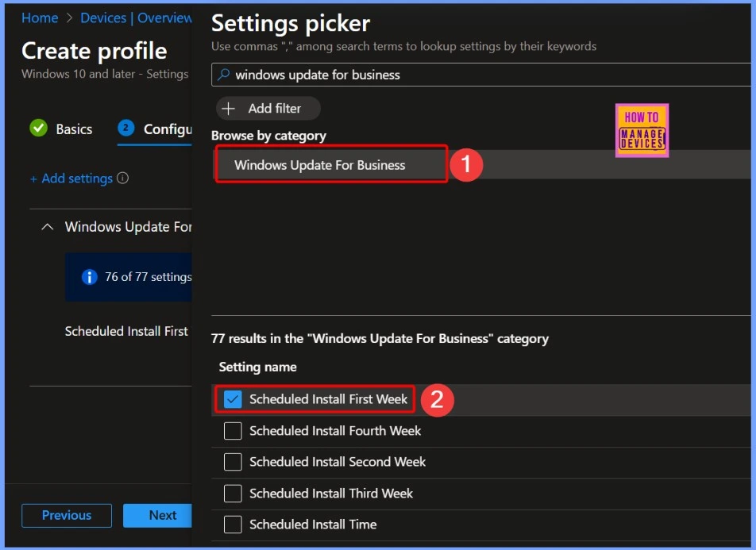This screenshot has height=550, width=756.
Task: Click the info icon next to Add settings
Action: pos(123,178)
